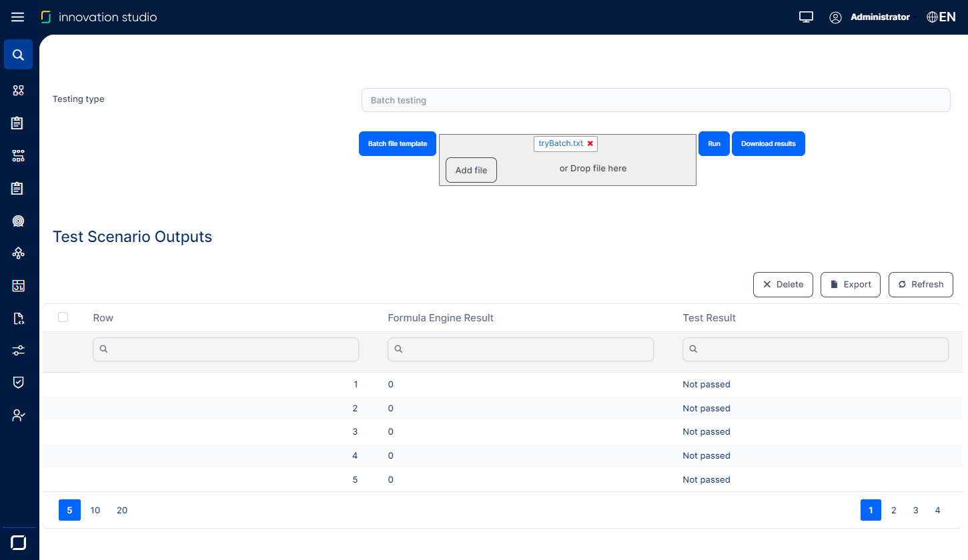Screen dimensions: 968x560
Task: Remove the tryBatch.txt file
Action: coord(590,143)
